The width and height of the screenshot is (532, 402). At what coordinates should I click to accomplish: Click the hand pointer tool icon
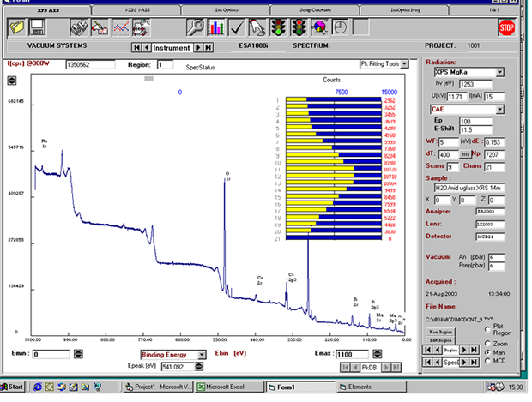257,27
